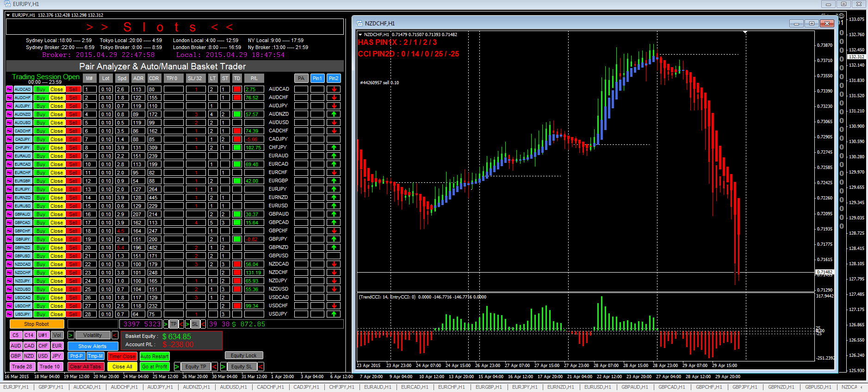Click Sell for the EURGBP row

(73, 181)
